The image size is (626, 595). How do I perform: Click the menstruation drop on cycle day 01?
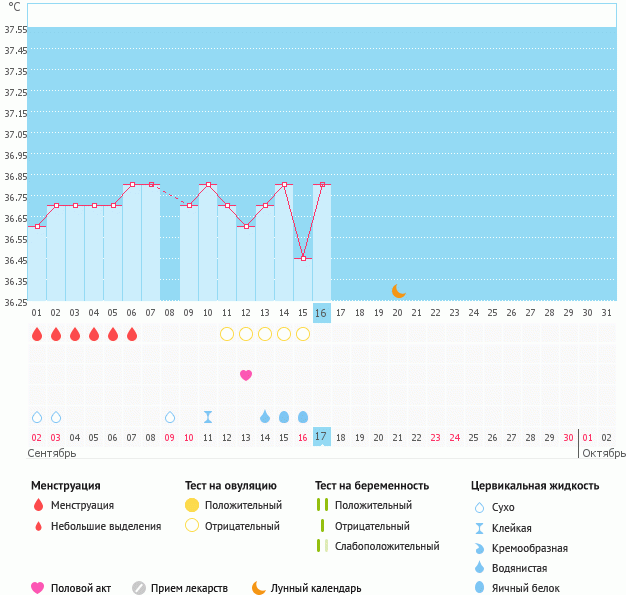pyautogui.click(x=37, y=334)
